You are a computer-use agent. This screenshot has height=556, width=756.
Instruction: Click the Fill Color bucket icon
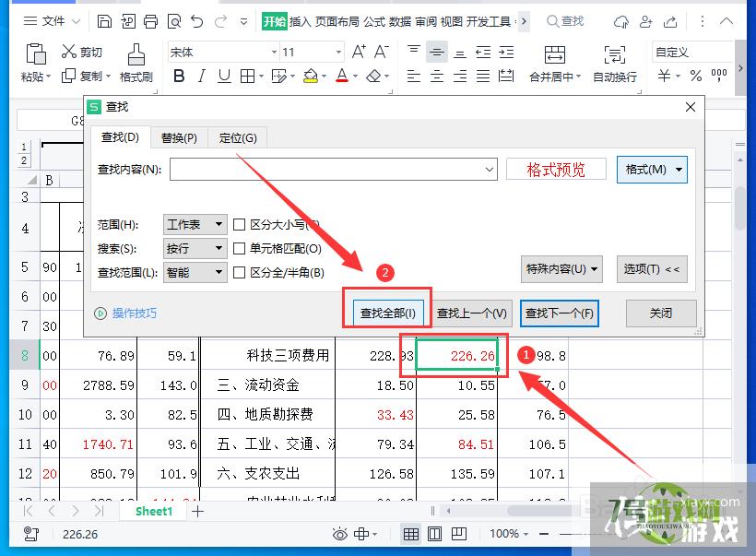click(311, 76)
